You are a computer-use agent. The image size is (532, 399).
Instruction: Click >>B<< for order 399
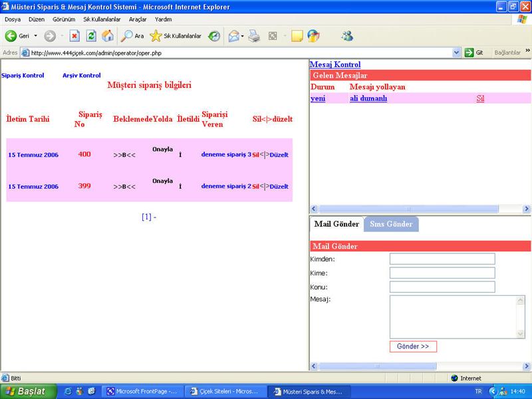(124, 187)
